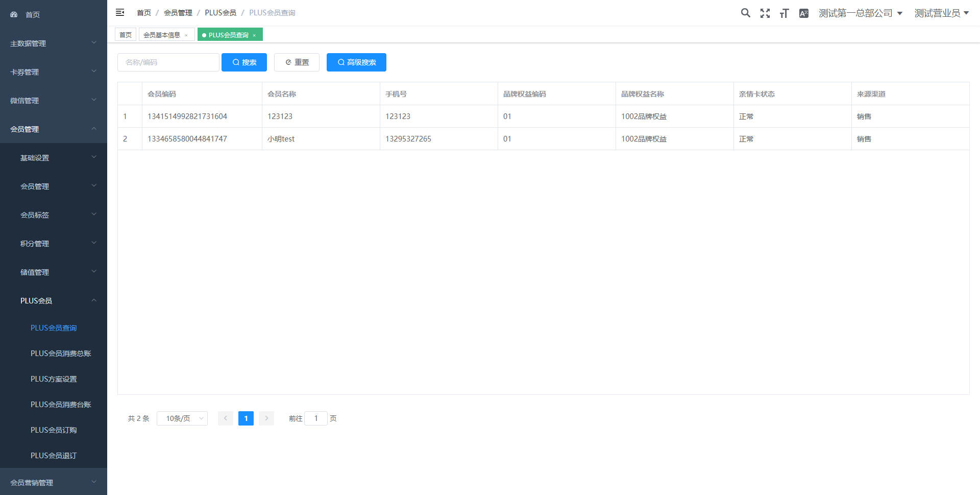Close the PLUS会员查询 tab
The image size is (980, 495).
coord(254,35)
